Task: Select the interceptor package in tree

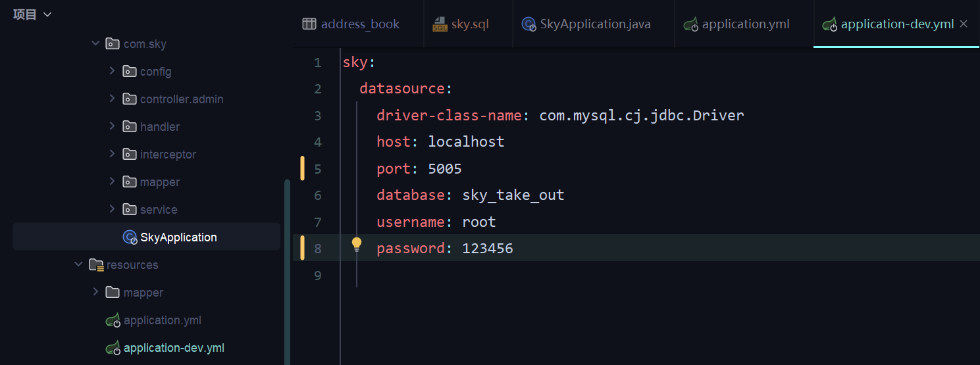Action: (168, 155)
